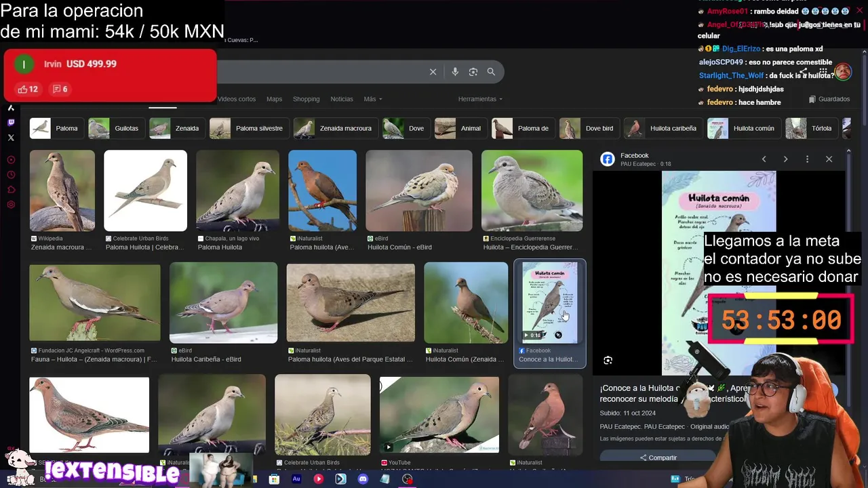Open the Google apps grid icon
868x488 pixels.
coord(823,72)
